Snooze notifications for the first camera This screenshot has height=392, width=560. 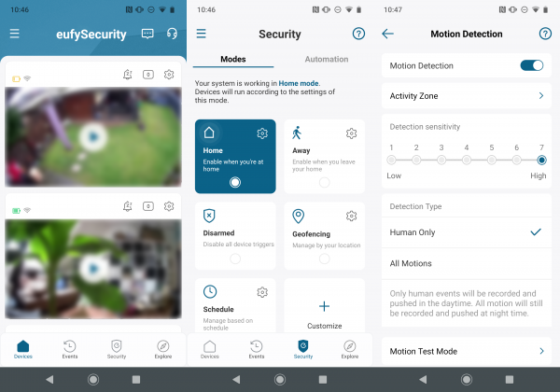128,75
